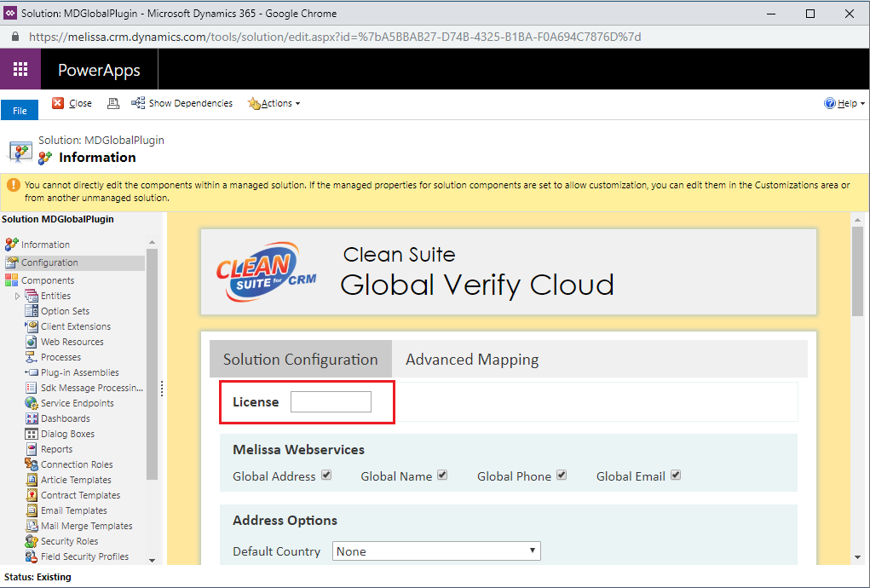Select Configuration in the left navigation
This screenshot has height=588, width=870.
(x=49, y=263)
